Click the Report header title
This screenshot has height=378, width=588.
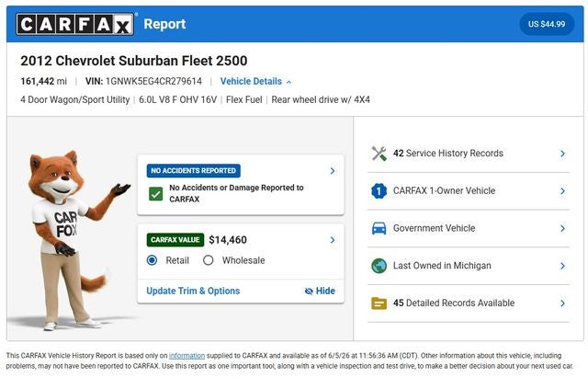pyautogui.click(x=164, y=24)
